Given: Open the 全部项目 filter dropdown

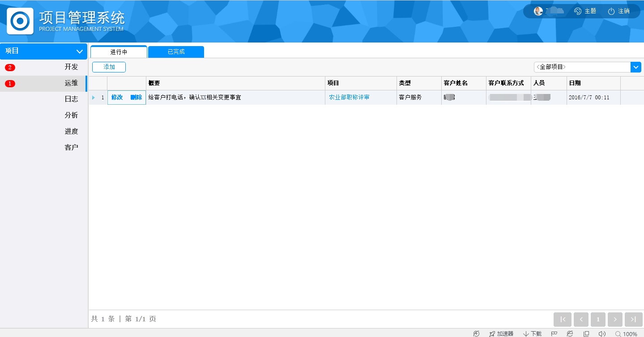Looking at the screenshot, I should [636, 67].
